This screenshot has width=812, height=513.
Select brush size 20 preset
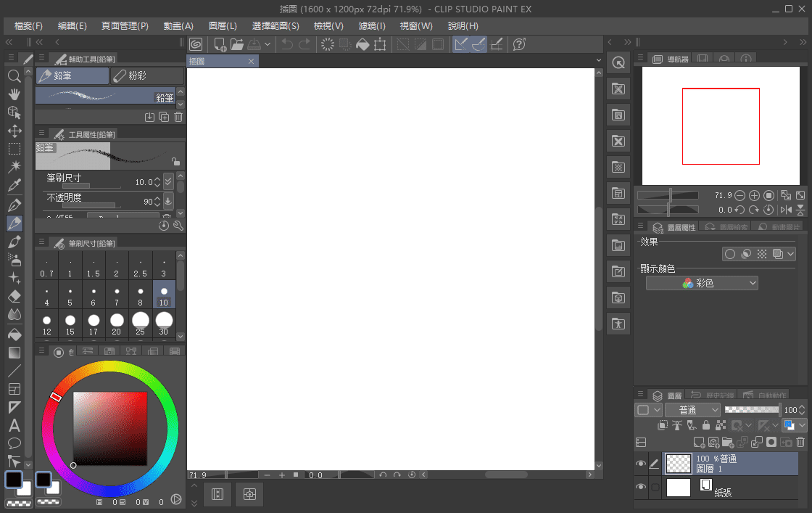(x=117, y=323)
